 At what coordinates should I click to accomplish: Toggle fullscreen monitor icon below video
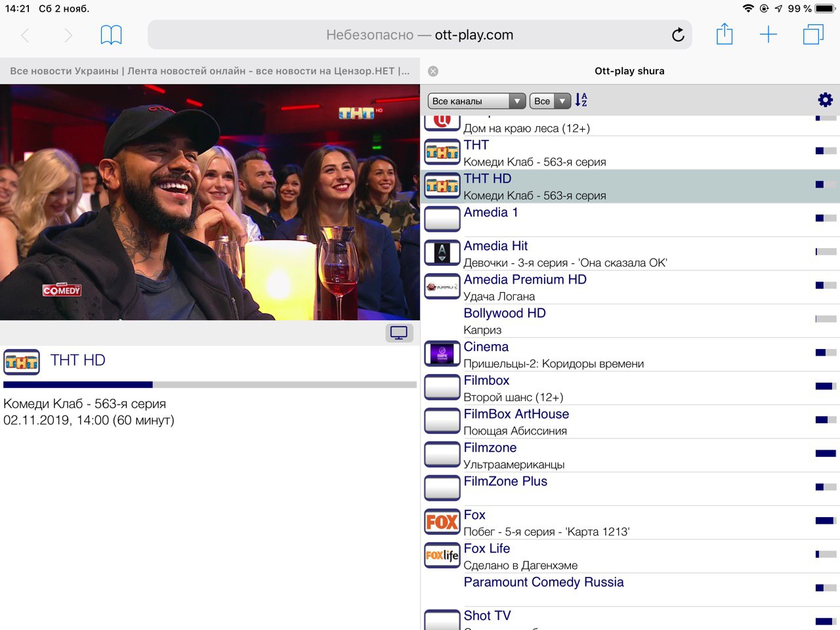[x=399, y=333]
